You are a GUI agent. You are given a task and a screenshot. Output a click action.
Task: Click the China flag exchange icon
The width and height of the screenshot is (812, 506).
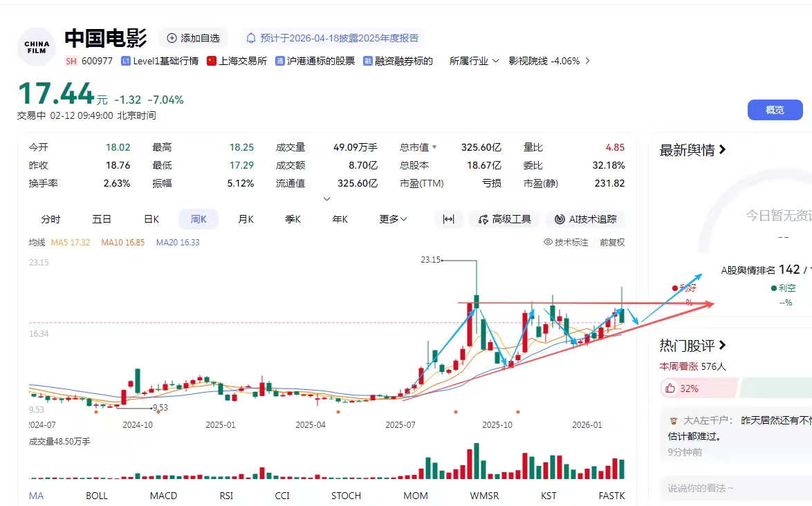point(211,61)
